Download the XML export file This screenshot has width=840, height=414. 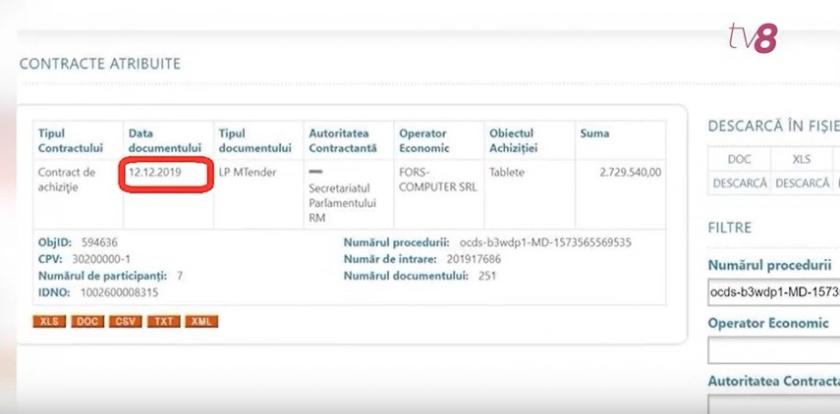[201, 321]
